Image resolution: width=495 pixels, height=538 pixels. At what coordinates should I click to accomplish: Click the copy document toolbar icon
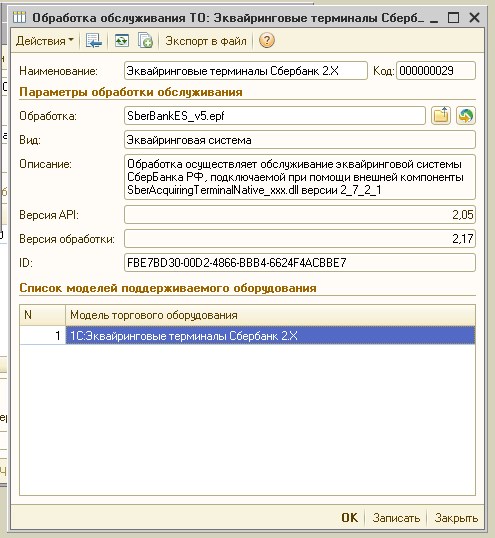tap(145, 41)
